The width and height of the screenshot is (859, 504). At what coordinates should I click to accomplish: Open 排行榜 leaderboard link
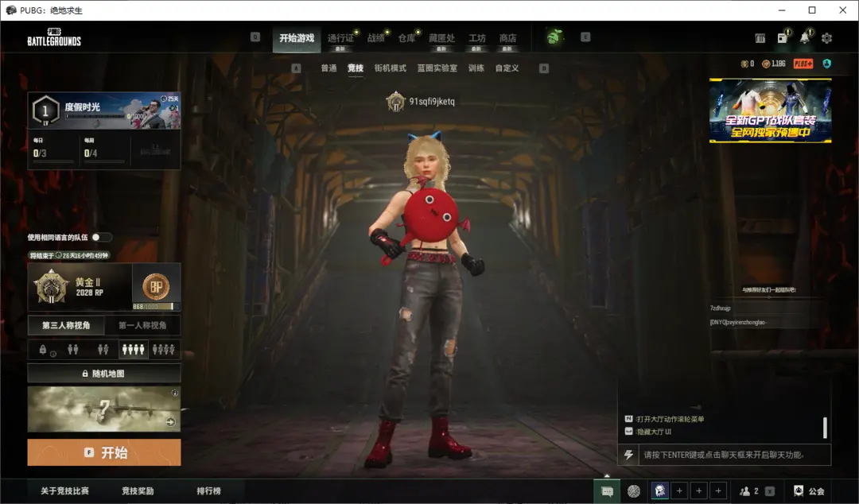coord(208,490)
